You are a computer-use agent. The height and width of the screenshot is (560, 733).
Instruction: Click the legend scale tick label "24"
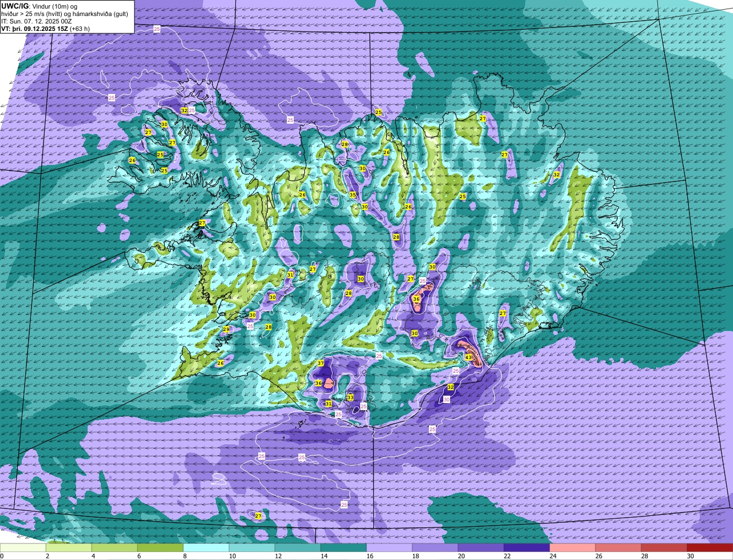(x=553, y=556)
